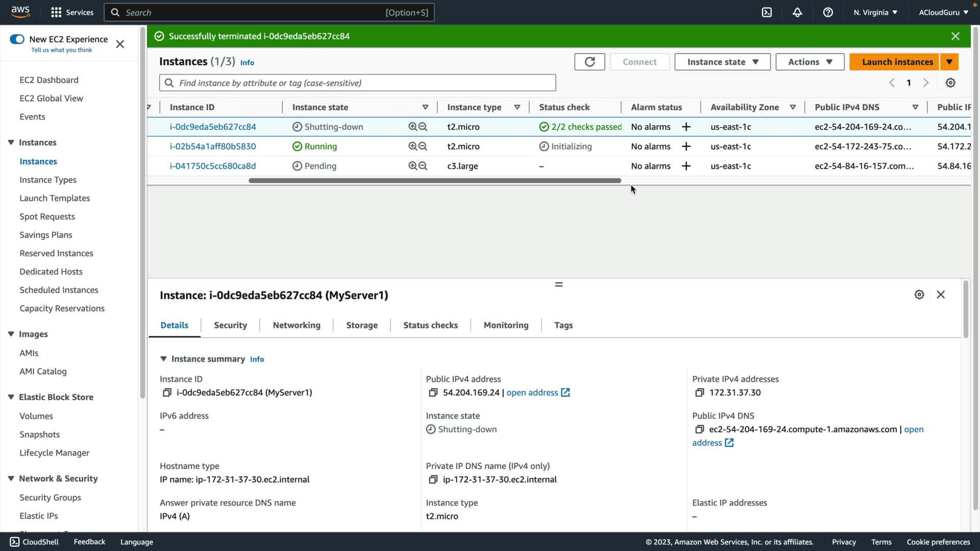Image resolution: width=980 pixels, height=551 pixels.
Task: Open the Instance state dropdown
Action: coord(722,62)
